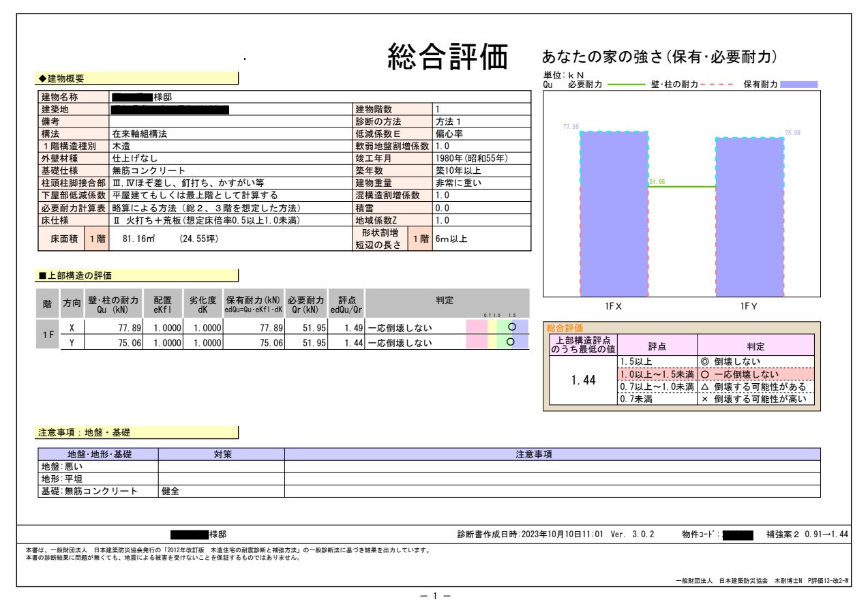Select the (24.55坪) floor area text

pyautogui.click(x=199, y=239)
